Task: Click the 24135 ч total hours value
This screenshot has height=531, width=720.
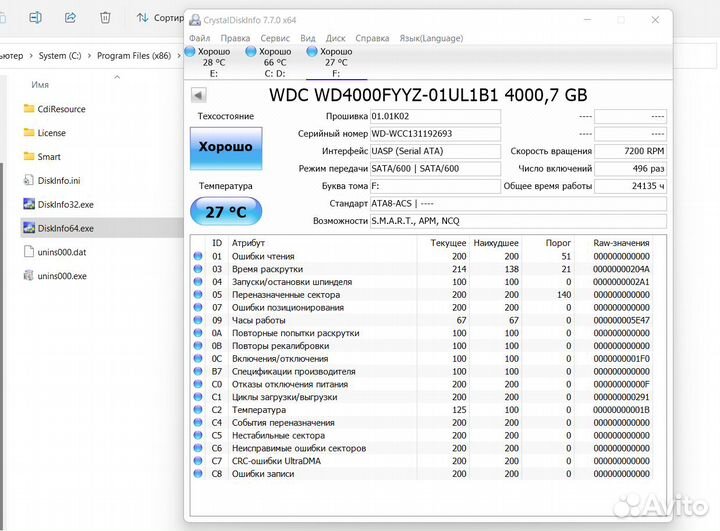Action: [x=630, y=186]
